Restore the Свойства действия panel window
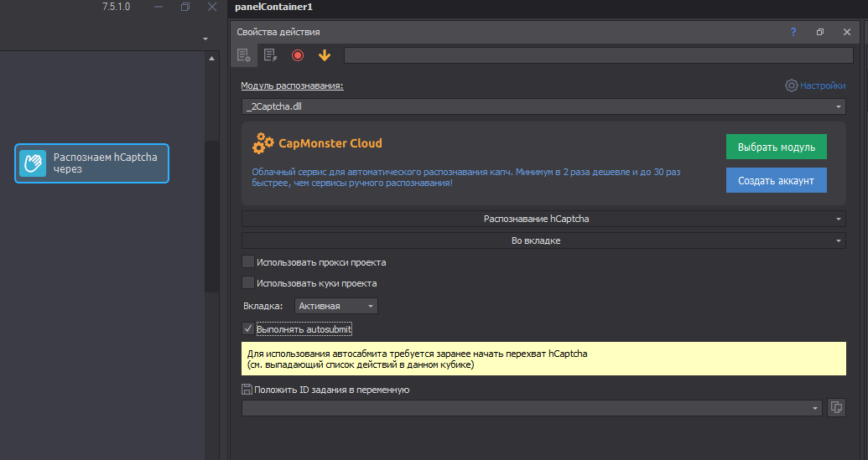868x460 pixels. click(820, 32)
